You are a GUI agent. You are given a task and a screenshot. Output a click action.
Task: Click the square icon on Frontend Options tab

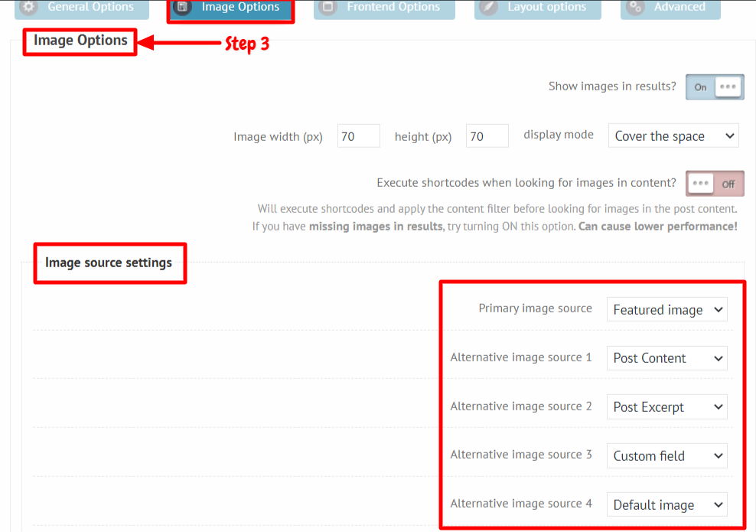(327, 7)
